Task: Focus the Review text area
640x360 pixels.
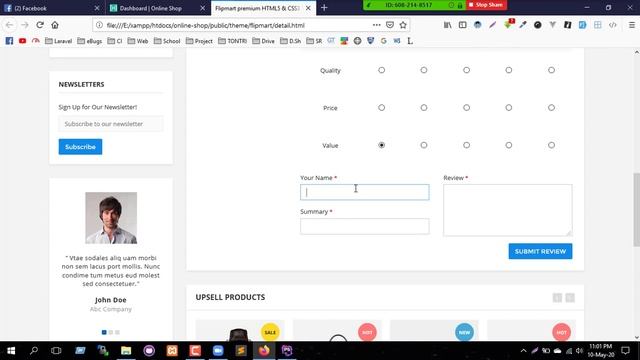Action: pyautogui.click(x=508, y=210)
